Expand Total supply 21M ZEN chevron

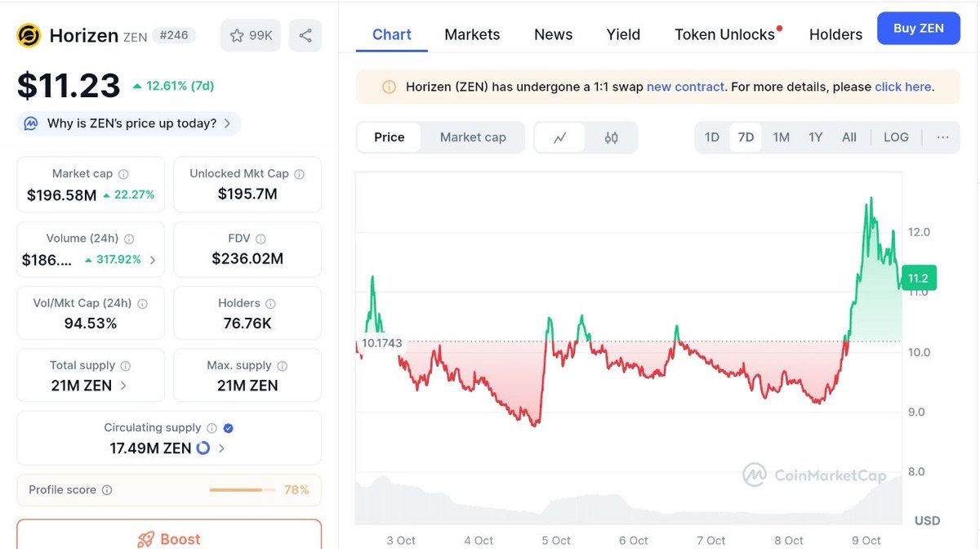coord(123,386)
